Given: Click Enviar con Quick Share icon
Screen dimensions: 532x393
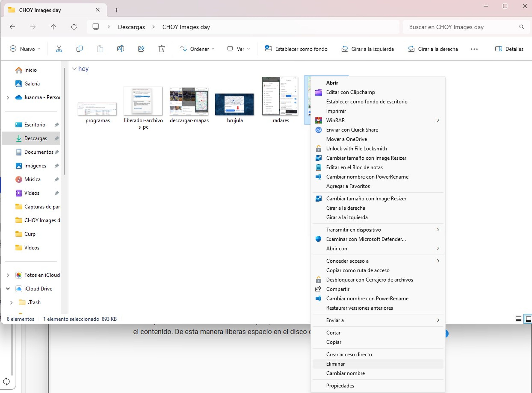Looking at the screenshot, I should [319, 130].
